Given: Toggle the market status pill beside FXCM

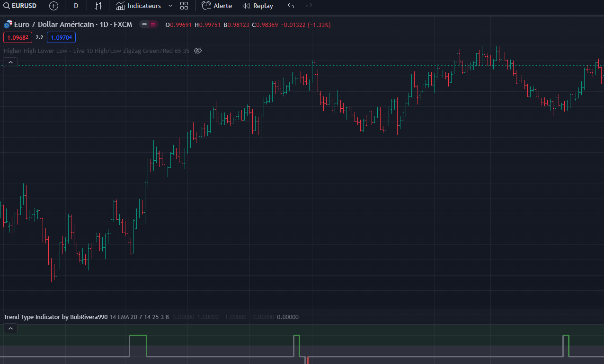Looking at the screenshot, I should click(149, 25).
